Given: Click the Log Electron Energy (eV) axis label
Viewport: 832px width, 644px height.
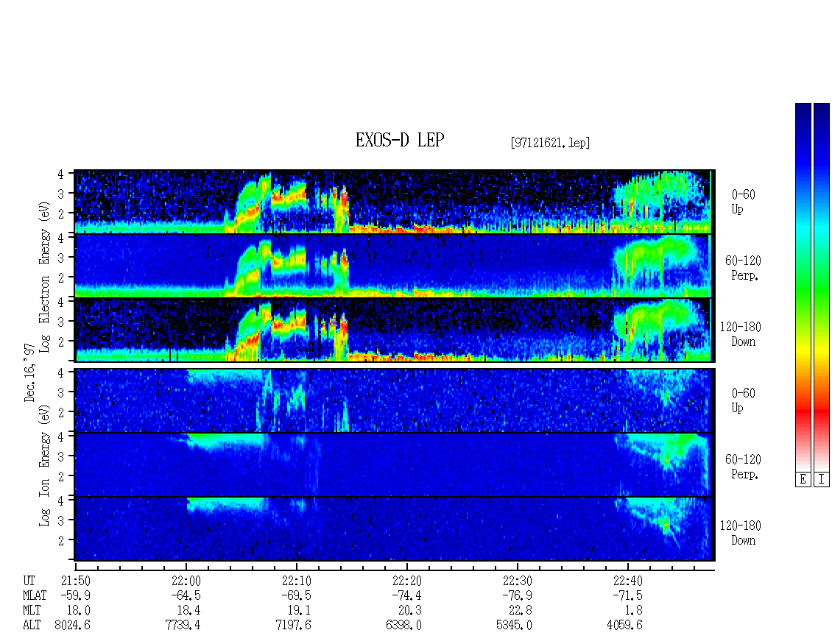Looking at the screenshot, I should tap(44, 277).
